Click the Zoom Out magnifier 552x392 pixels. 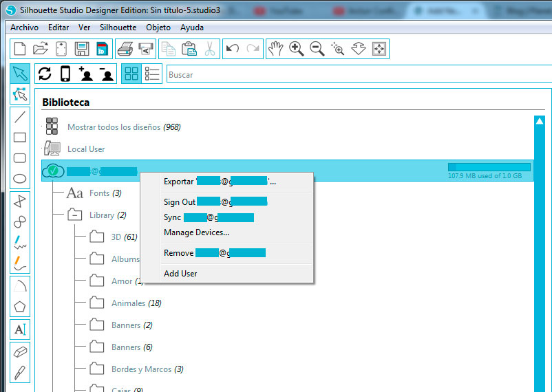[x=317, y=49]
